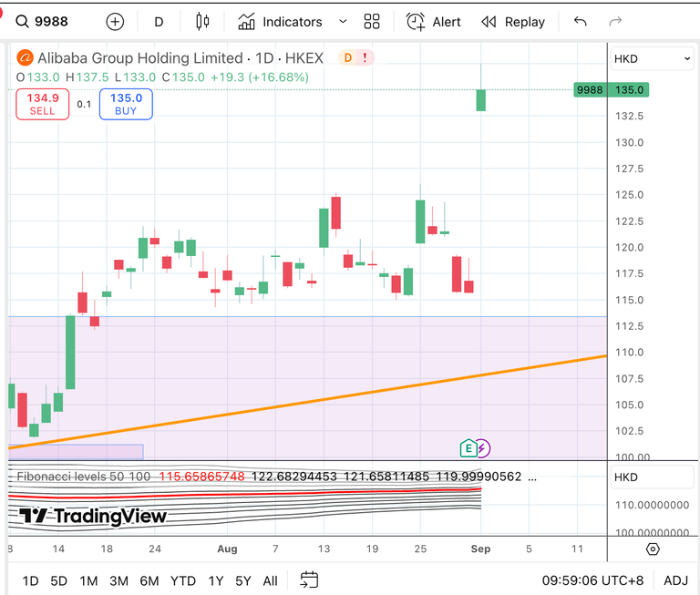700x595 pixels.
Task: Open the Indicators dialog
Action: pyautogui.click(x=280, y=22)
